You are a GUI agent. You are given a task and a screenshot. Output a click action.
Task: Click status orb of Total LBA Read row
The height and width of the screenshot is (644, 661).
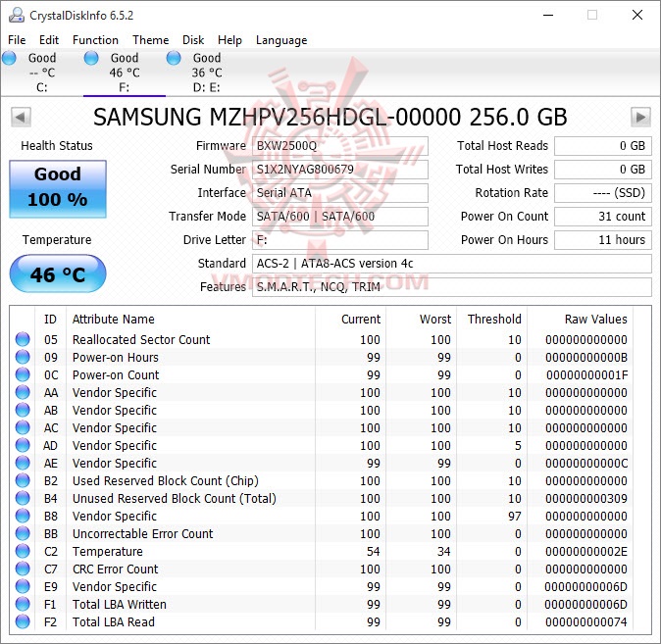(23, 622)
